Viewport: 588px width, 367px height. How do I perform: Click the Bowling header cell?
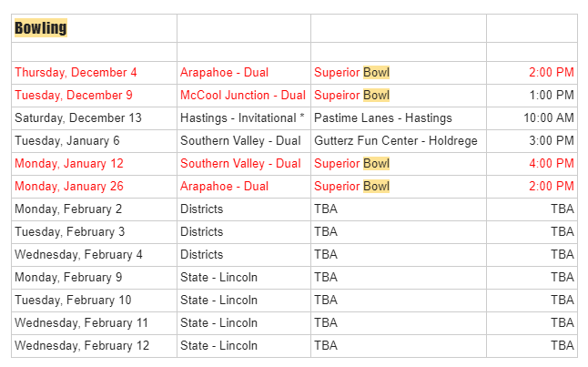pyautogui.click(x=41, y=28)
